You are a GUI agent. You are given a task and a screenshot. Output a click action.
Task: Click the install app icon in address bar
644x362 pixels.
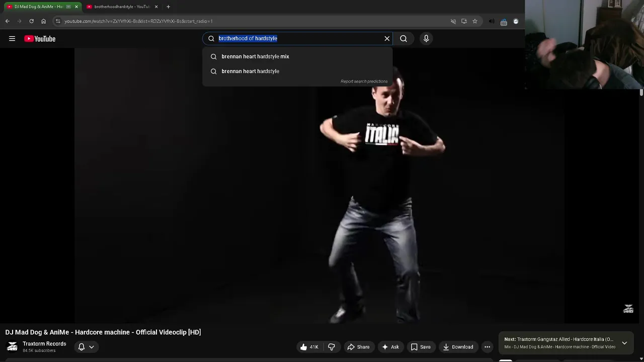coord(464,21)
